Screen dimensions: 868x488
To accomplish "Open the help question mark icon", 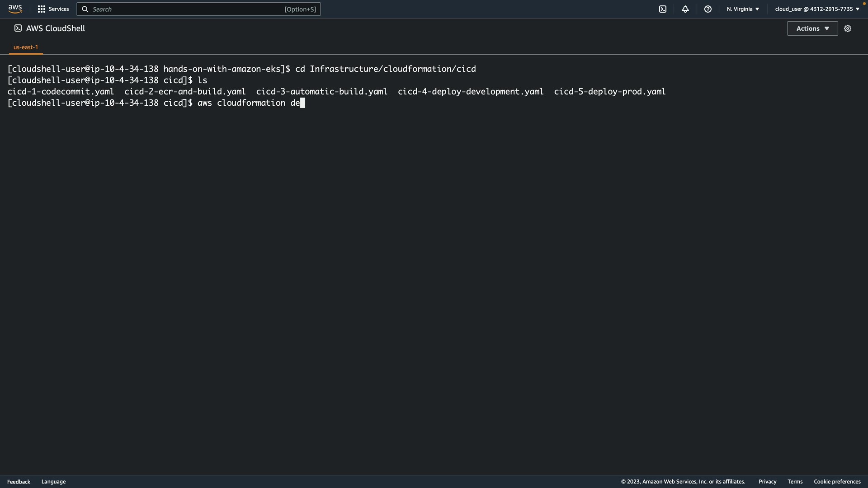I will pyautogui.click(x=708, y=9).
